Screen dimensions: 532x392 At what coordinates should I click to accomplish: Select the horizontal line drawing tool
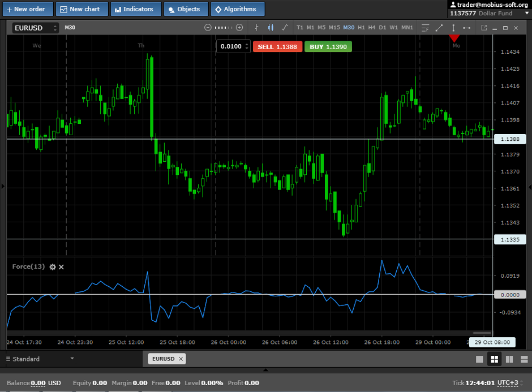coord(467,28)
